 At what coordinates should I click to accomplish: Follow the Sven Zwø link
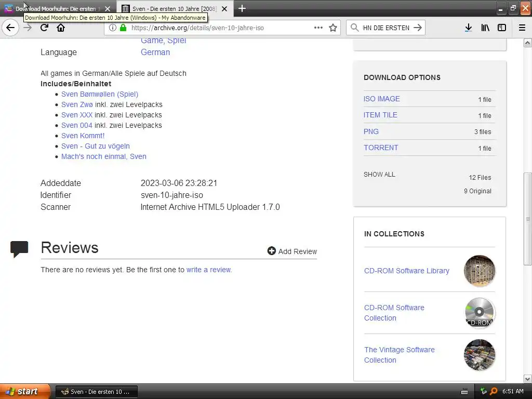tap(77, 104)
